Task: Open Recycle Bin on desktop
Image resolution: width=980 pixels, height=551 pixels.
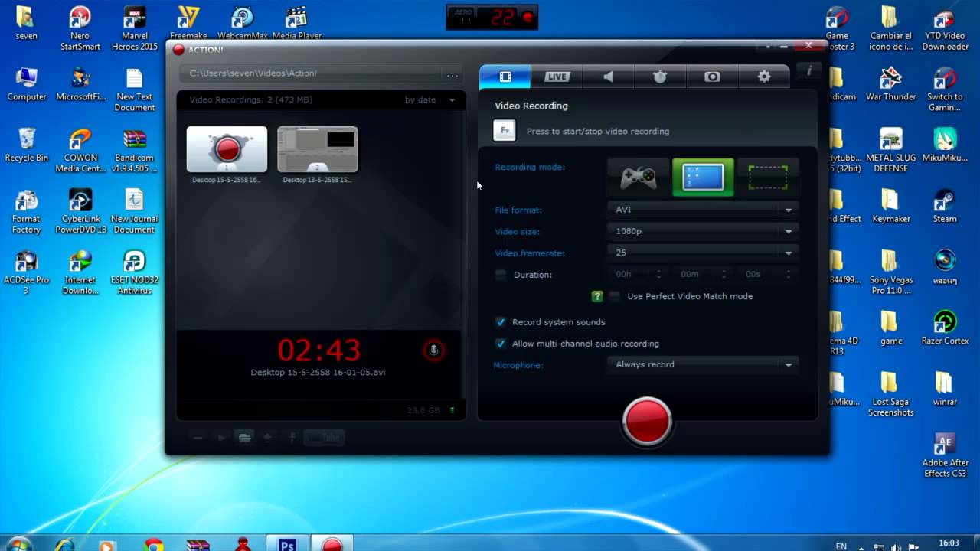Action: point(27,145)
